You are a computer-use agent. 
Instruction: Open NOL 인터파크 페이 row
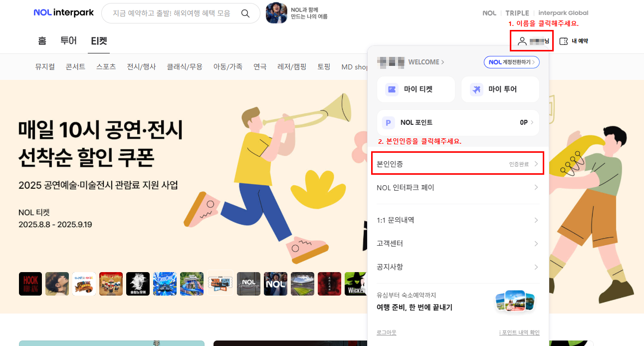click(458, 188)
